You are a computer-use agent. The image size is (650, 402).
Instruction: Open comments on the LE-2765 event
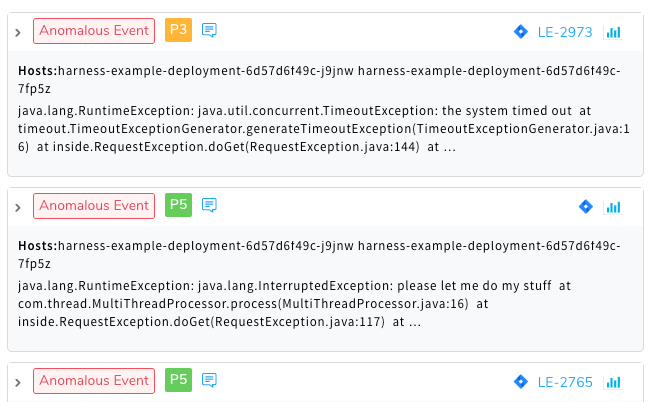[x=209, y=380]
